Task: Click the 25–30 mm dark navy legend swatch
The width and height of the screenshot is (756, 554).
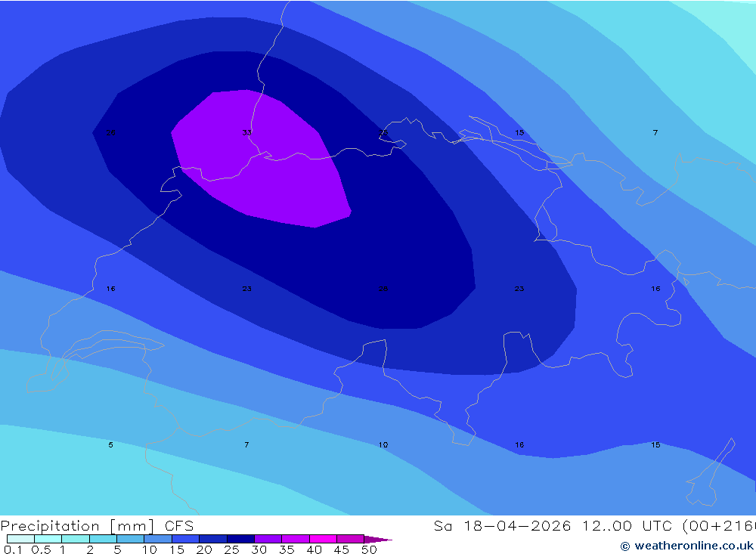Action: 240,539
